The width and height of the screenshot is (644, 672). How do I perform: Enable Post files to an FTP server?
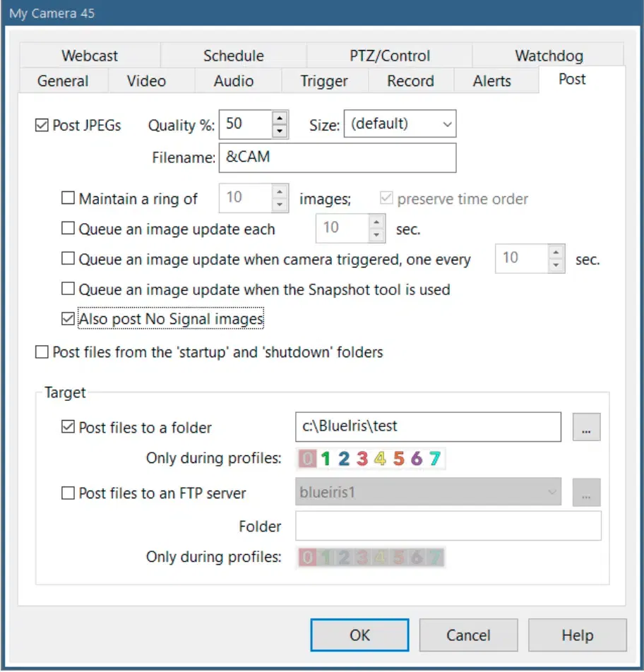tap(68, 493)
